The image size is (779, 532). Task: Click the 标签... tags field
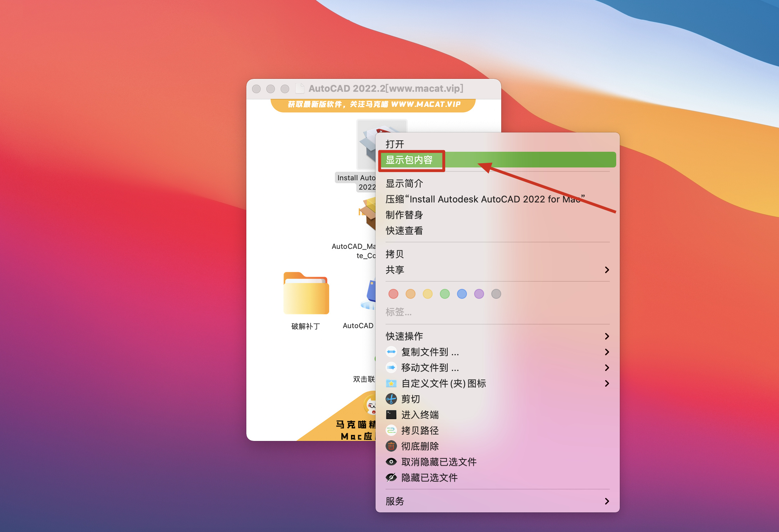398,312
